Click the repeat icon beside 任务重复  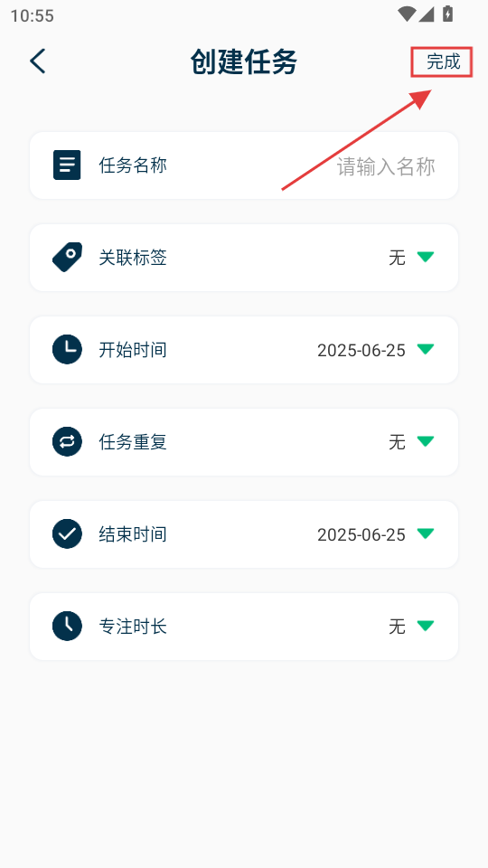[x=67, y=442]
